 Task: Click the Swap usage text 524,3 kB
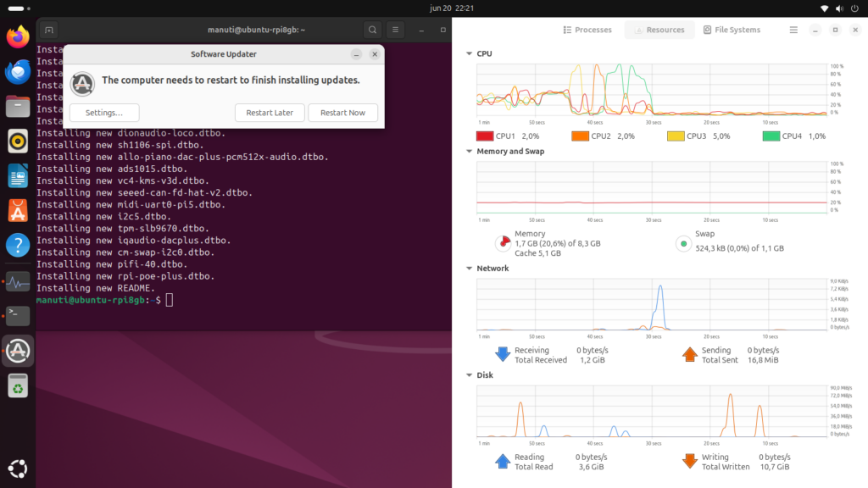[739, 248]
